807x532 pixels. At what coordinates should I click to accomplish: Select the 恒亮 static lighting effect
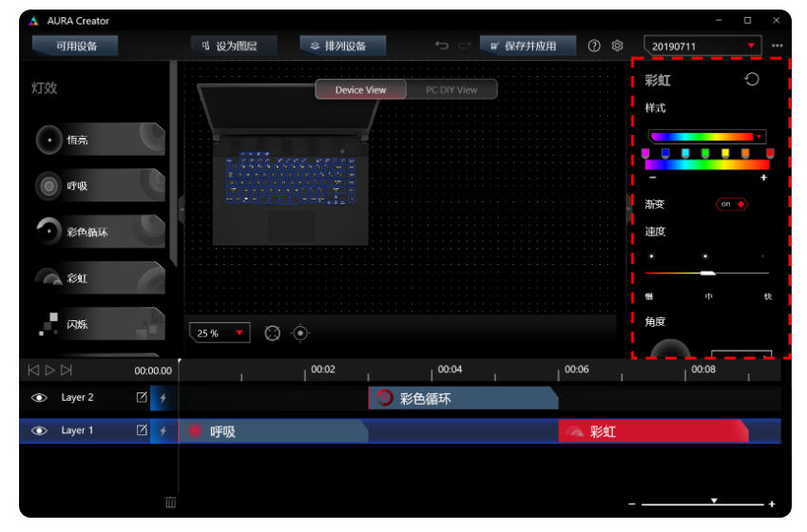click(x=99, y=140)
